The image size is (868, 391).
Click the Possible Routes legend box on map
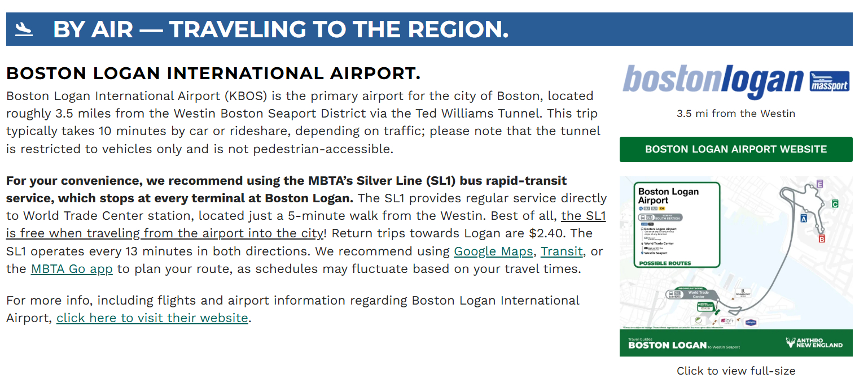[x=677, y=224]
